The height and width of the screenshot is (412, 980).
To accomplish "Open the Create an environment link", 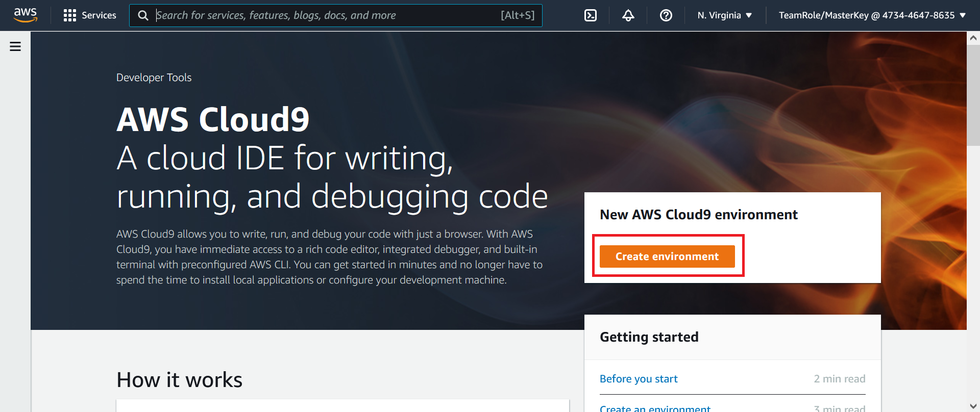I will tap(655, 408).
